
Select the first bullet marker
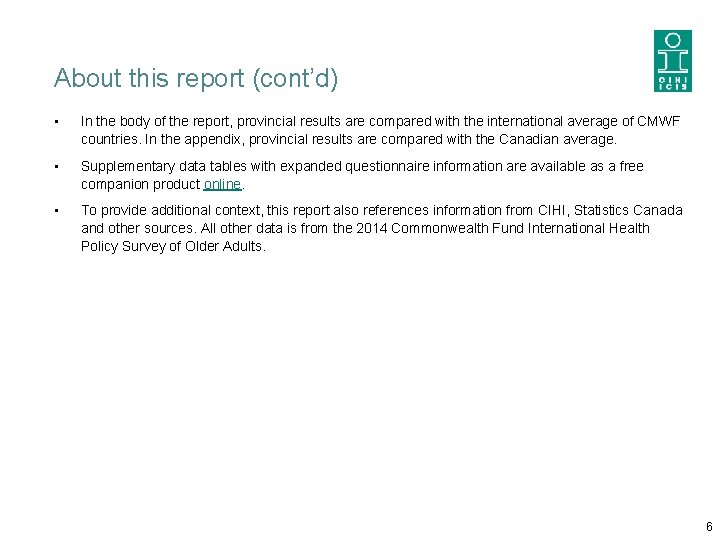(x=58, y=122)
